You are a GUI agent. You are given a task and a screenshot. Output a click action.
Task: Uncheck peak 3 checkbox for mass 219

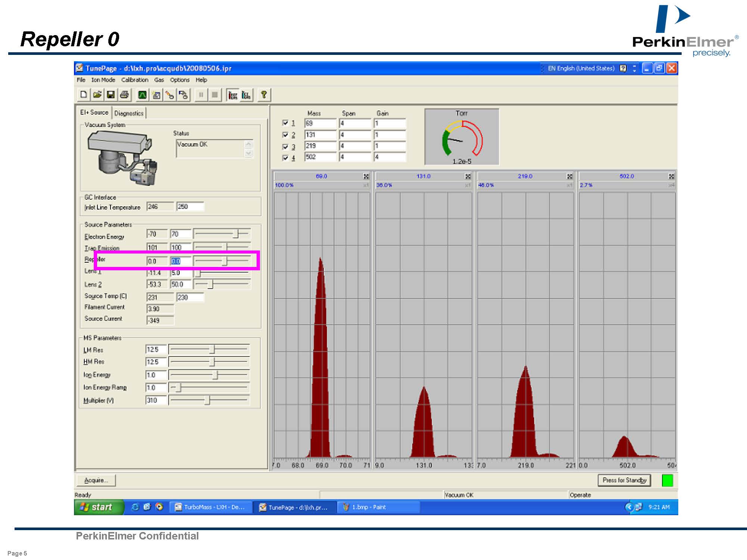(x=285, y=146)
